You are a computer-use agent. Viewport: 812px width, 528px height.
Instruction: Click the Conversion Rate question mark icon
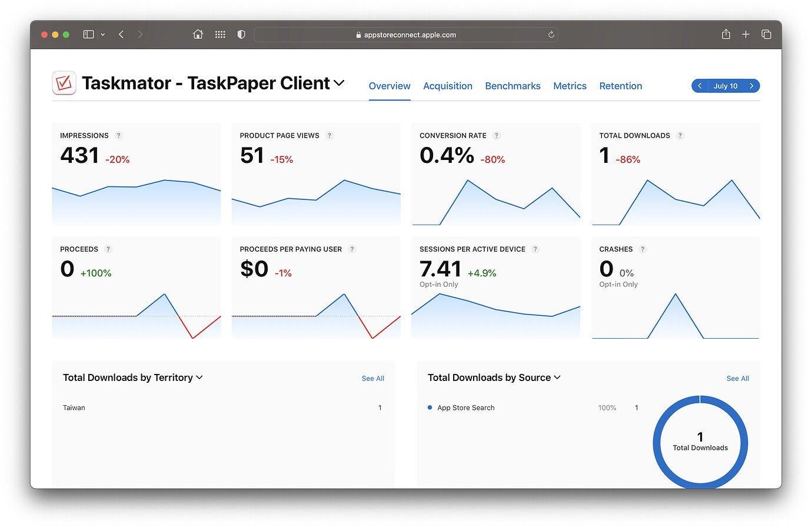tap(496, 135)
